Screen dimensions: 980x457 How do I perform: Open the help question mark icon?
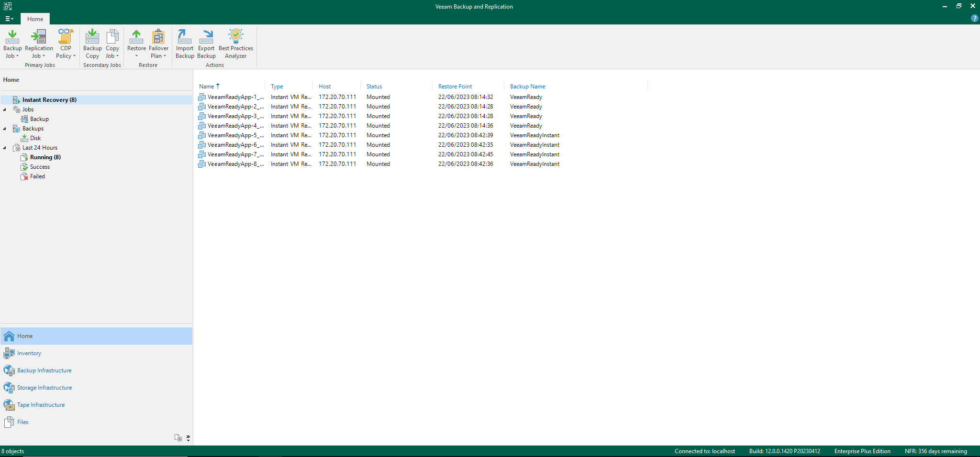click(974, 18)
